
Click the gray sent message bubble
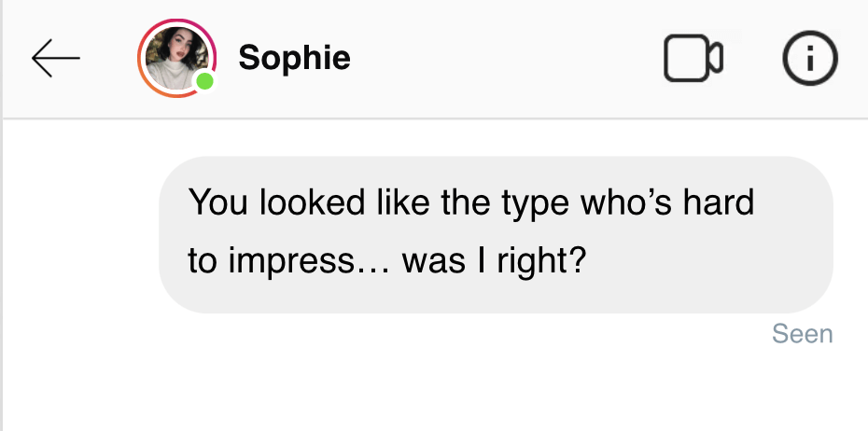tap(496, 233)
